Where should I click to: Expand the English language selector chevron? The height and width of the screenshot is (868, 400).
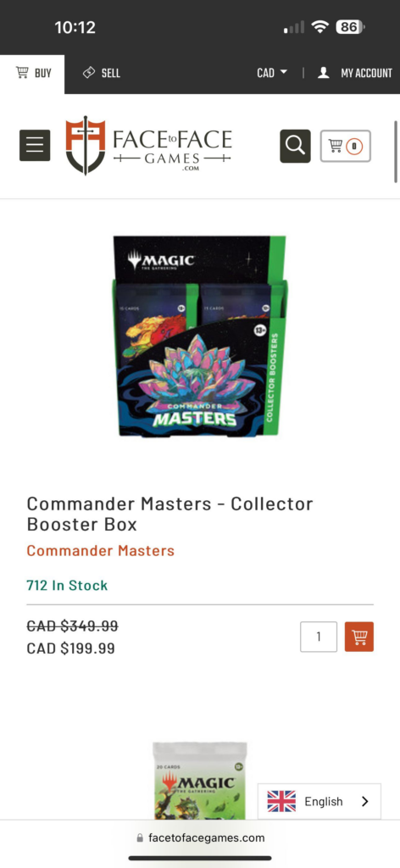[364, 801]
